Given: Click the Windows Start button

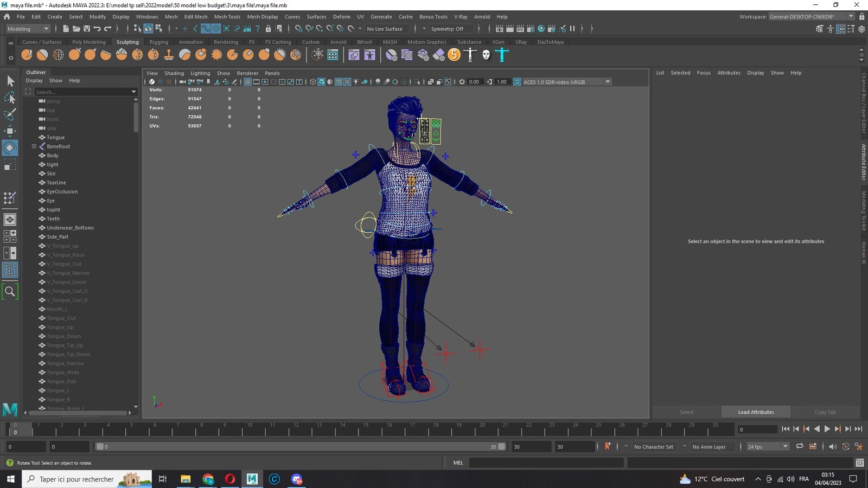Looking at the screenshot, I should pyautogui.click(x=10, y=479).
